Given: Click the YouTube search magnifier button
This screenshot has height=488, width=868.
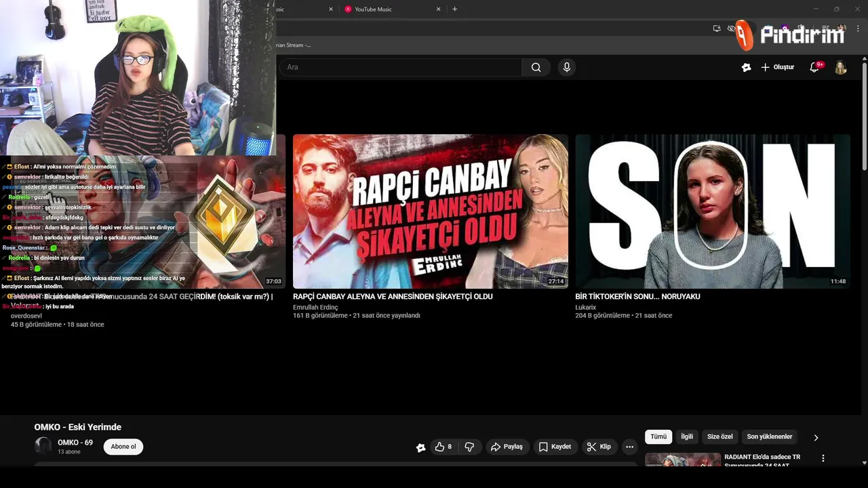Looking at the screenshot, I should 536,67.
